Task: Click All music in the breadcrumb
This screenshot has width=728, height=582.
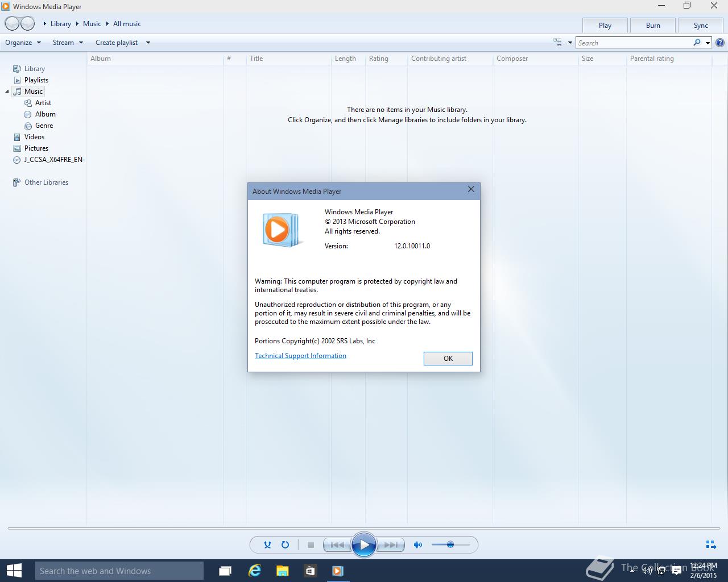Action: point(127,24)
